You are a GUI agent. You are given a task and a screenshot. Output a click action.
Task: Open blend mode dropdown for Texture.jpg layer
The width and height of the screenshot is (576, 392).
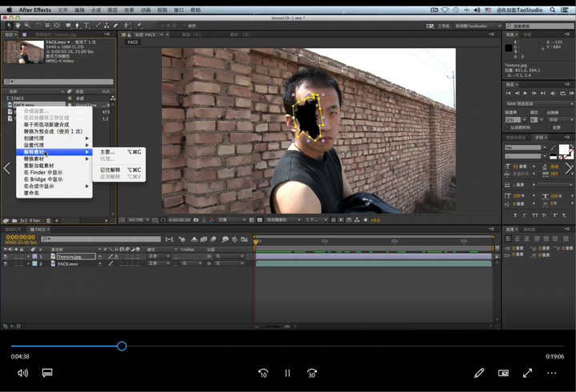tap(158, 256)
